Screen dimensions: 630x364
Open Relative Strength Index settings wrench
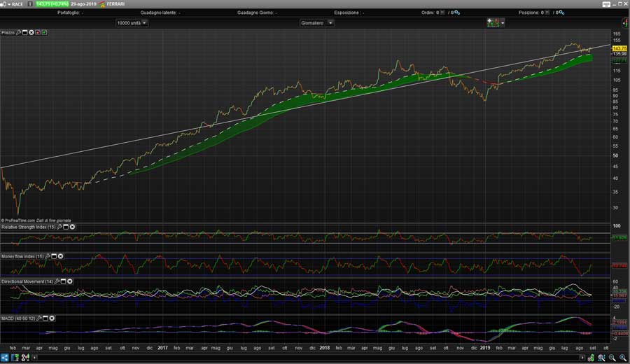click(59, 227)
